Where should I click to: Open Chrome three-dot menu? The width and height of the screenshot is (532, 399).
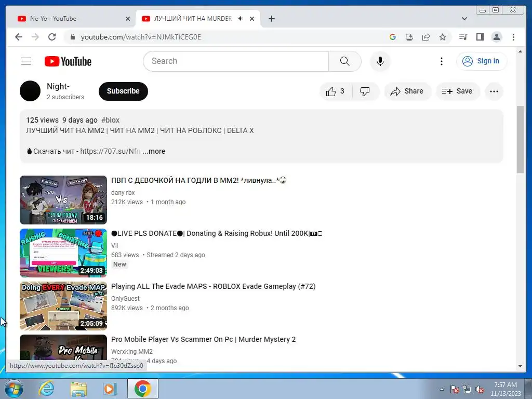pos(513,37)
